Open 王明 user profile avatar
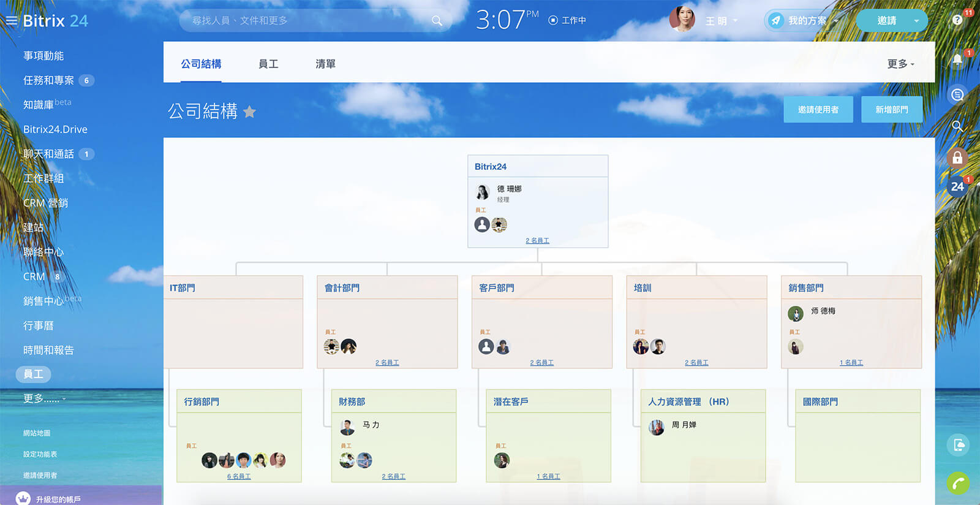The image size is (980, 505). 682,20
